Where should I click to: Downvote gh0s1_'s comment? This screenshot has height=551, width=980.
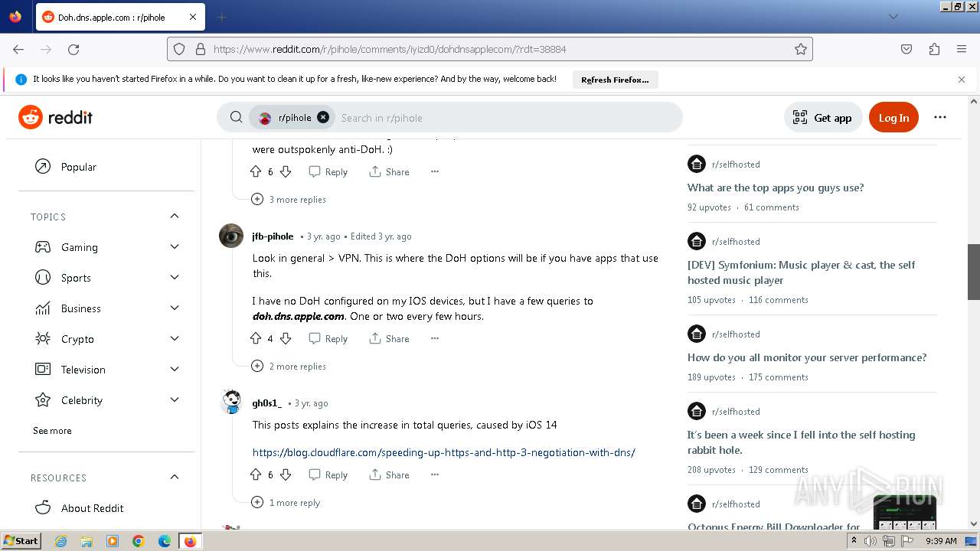tap(286, 475)
